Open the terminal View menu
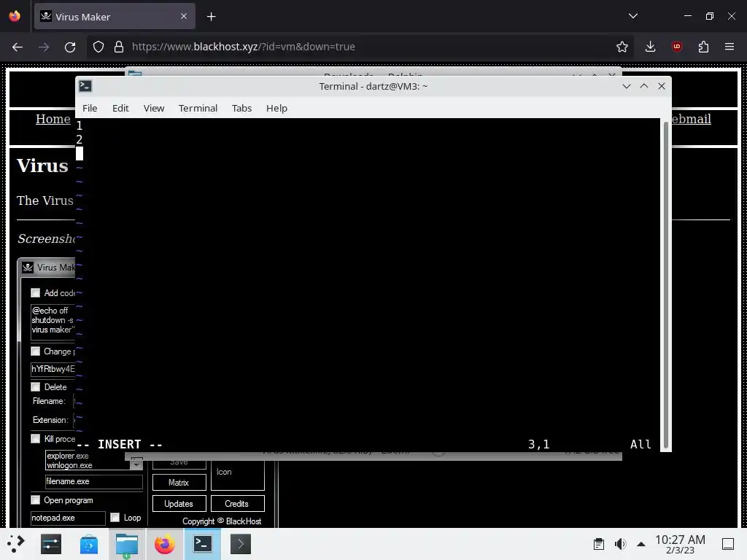This screenshot has width=747, height=560. [x=154, y=108]
